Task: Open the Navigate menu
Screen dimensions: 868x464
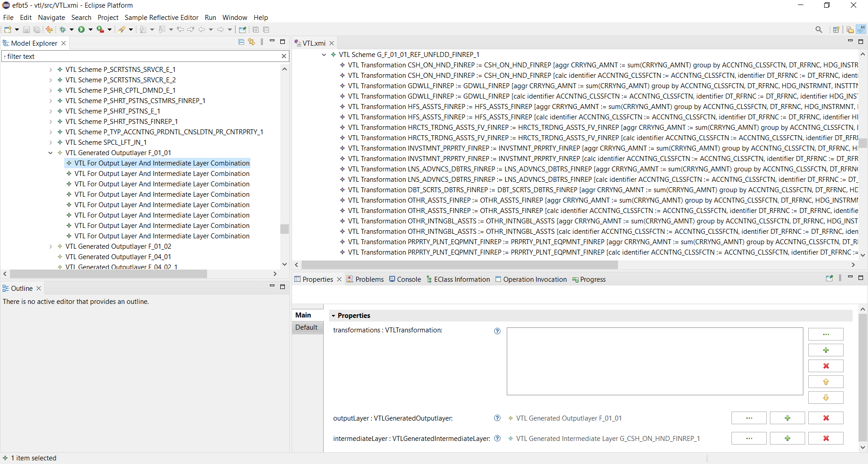Action: pyautogui.click(x=52, y=17)
